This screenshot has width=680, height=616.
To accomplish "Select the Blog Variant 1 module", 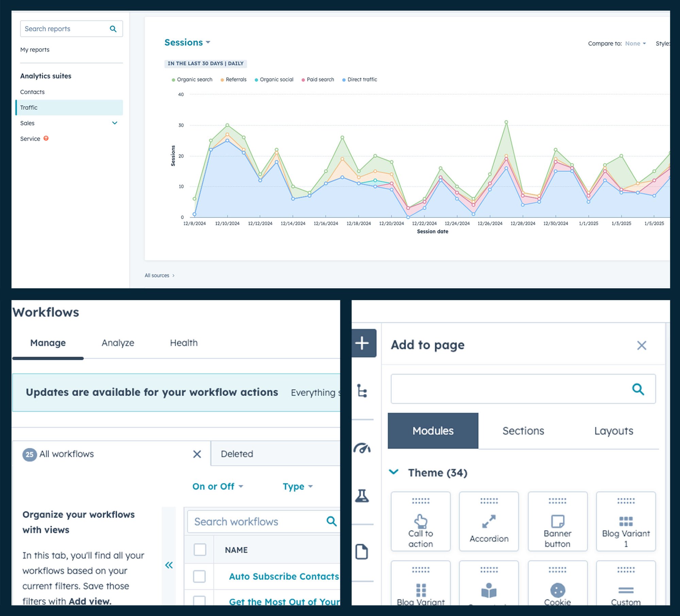I will point(626,521).
